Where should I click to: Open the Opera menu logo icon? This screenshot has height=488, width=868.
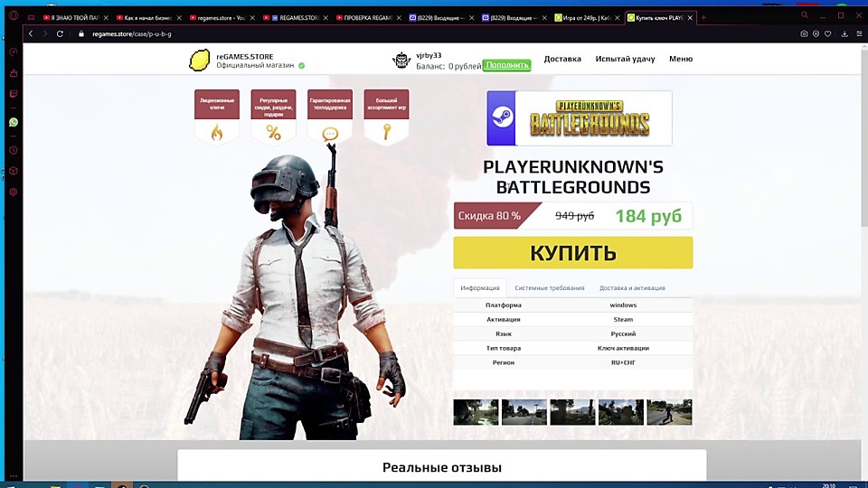pyautogui.click(x=14, y=15)
